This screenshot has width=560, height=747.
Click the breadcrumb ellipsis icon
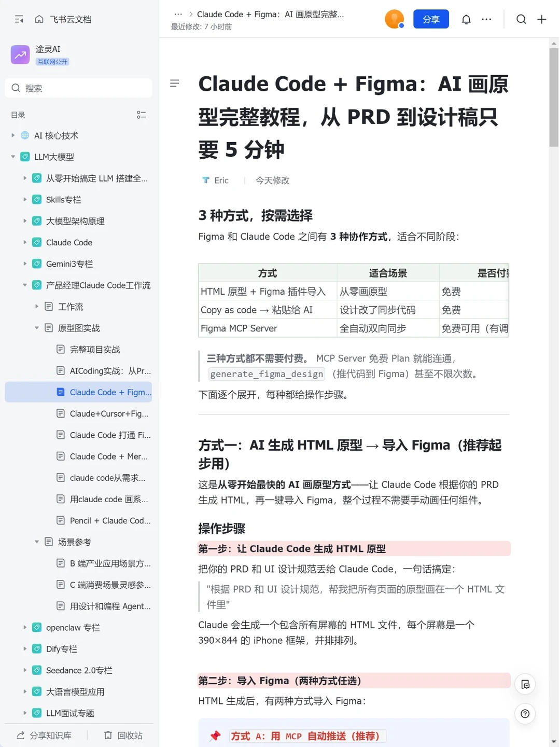(x=178, y=14)
